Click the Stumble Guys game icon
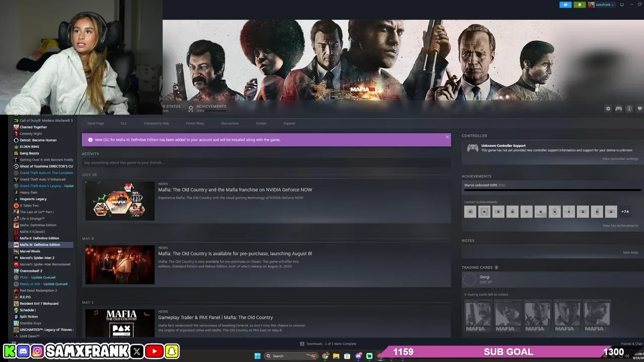 click(16, 323)
